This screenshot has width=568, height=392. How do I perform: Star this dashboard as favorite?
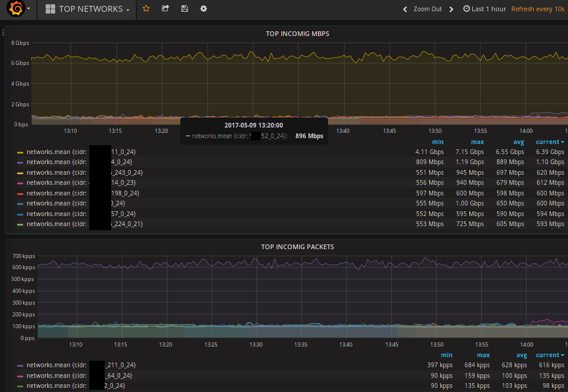pos(146,9)
